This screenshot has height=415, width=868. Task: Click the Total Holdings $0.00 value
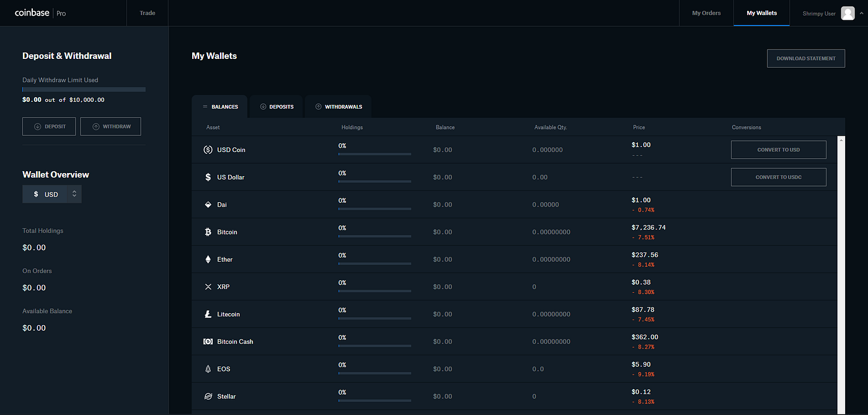(x=34, y=248)
